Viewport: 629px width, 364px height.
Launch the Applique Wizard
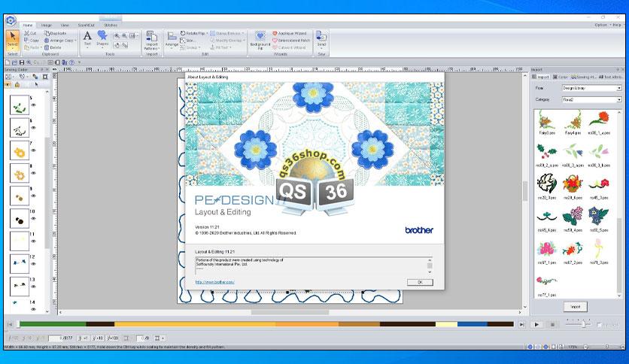pyautogui.click(x=290, y=33)
